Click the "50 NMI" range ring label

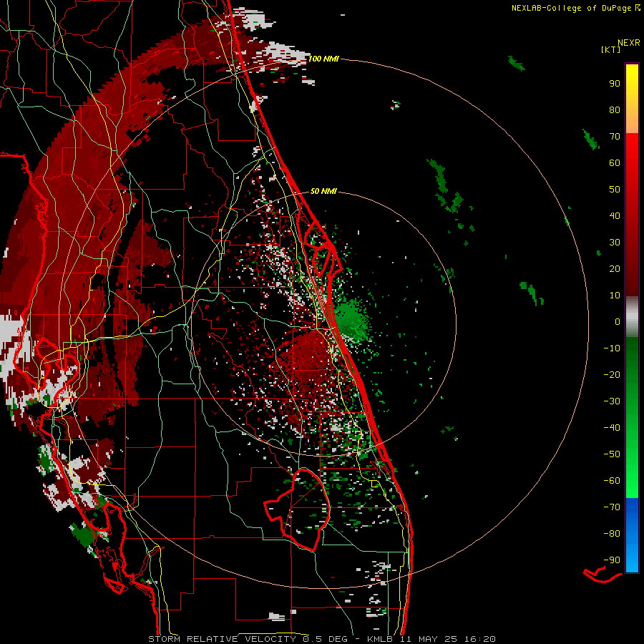click(323, 191)
